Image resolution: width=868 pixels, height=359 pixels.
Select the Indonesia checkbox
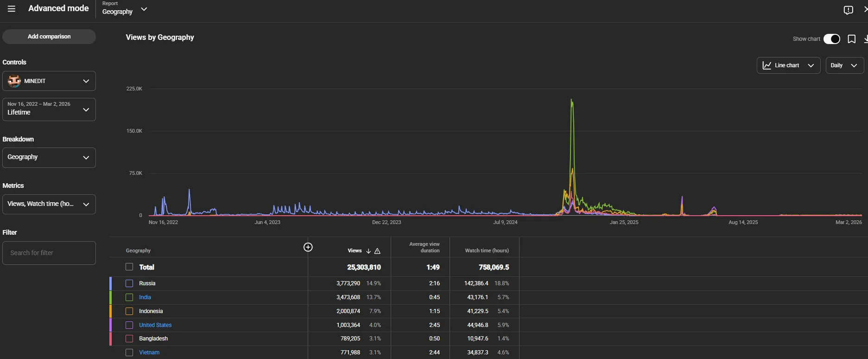coord(129,311)
